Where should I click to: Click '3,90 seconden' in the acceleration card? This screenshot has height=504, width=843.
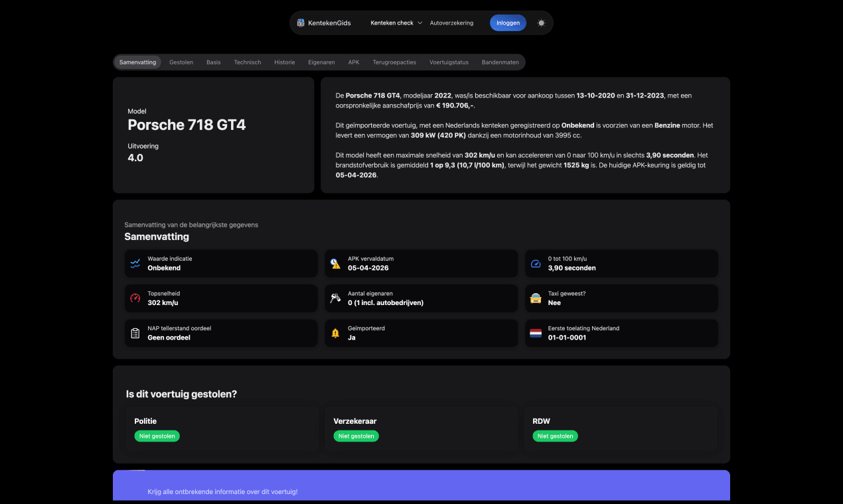click(572, 268)
